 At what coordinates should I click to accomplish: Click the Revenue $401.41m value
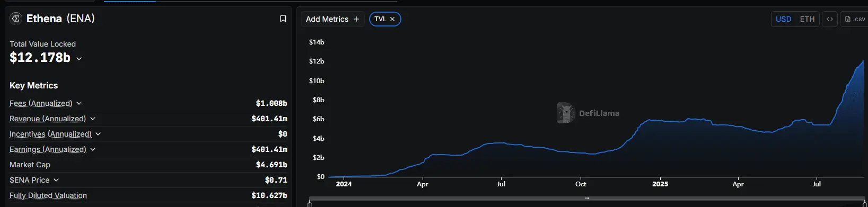point(269,119)
